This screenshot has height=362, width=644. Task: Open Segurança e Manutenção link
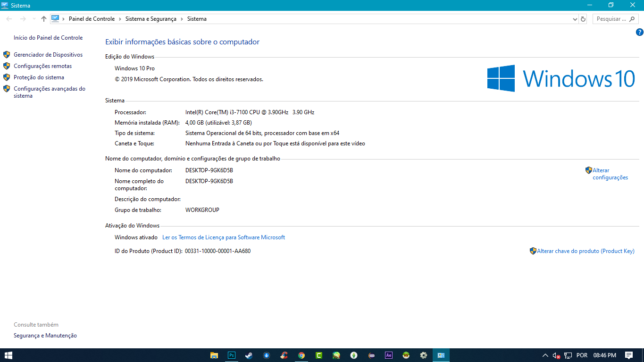(45, 336)
